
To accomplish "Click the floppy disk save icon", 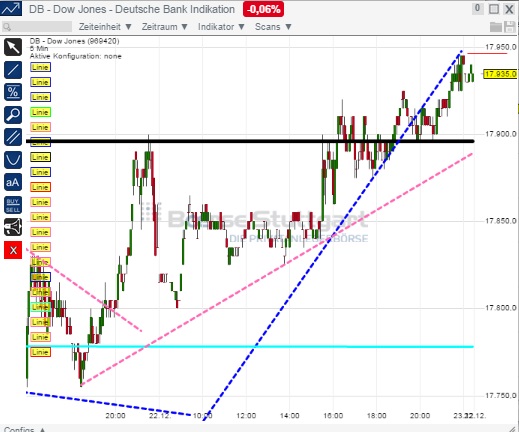I will [x=510, y=27].
